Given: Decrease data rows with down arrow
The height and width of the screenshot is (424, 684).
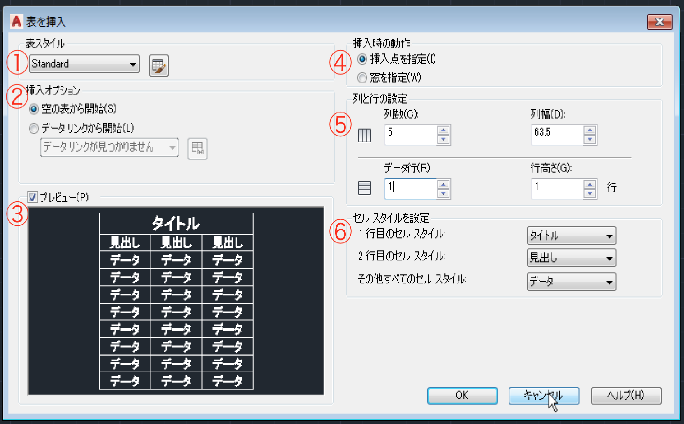Looking at the screenshot, I should click(443, 194).
